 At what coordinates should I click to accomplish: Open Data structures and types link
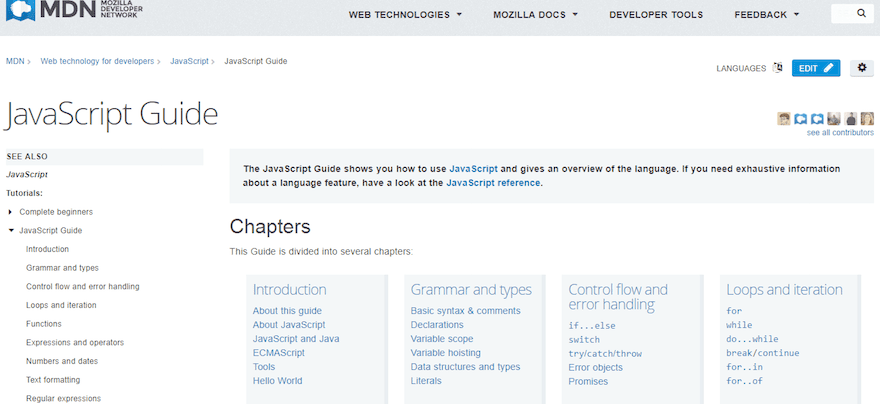(465, 367)
